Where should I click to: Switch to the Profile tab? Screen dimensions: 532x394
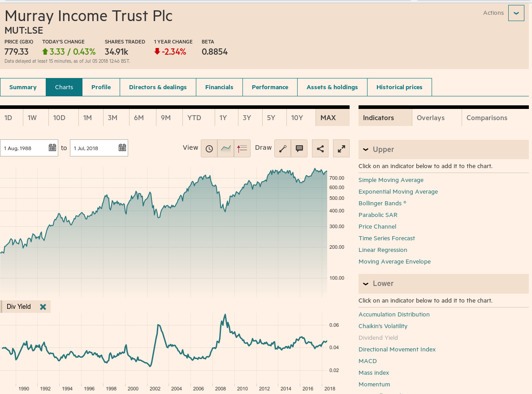click(101, 87)
